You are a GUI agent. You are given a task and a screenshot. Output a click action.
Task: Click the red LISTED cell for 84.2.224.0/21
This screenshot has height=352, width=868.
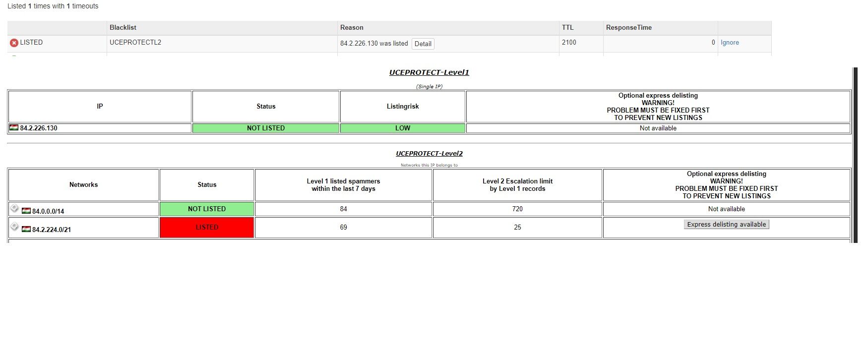(x=207, y=227)
